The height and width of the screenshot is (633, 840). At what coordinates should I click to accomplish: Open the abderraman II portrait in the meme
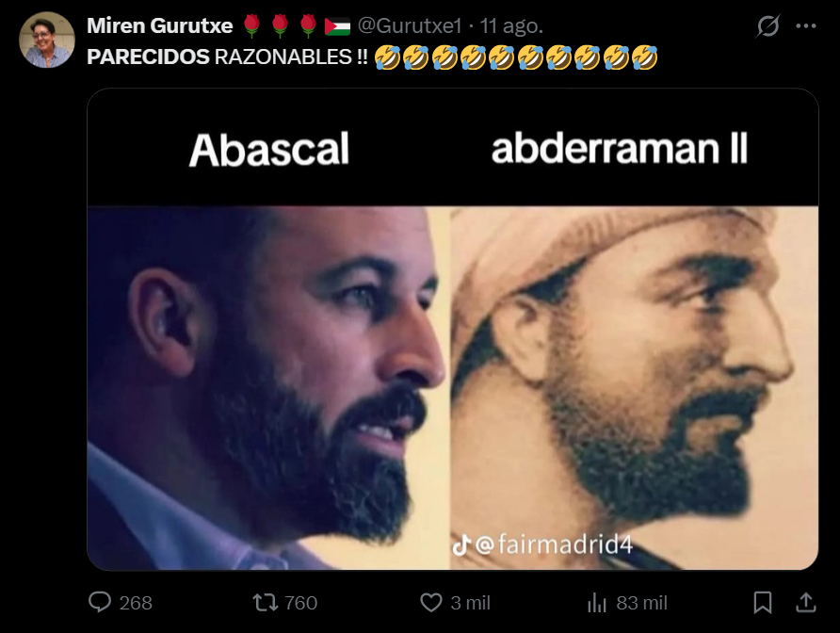click(x=634, y=388)
